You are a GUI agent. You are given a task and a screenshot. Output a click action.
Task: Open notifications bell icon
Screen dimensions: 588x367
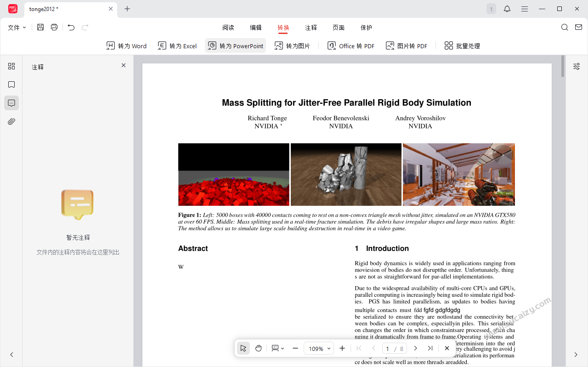click(507, 9)
